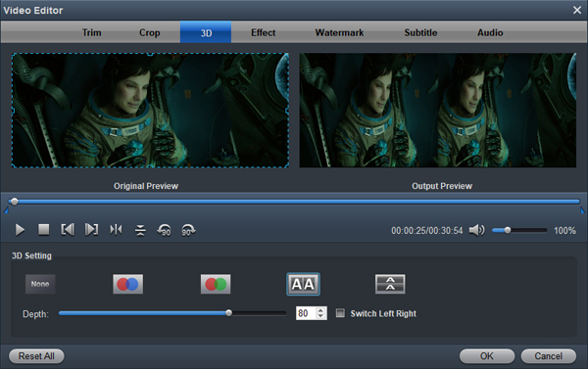Click the Original Preview video frame
Screen dimensions: 588x369
point(150,111)
